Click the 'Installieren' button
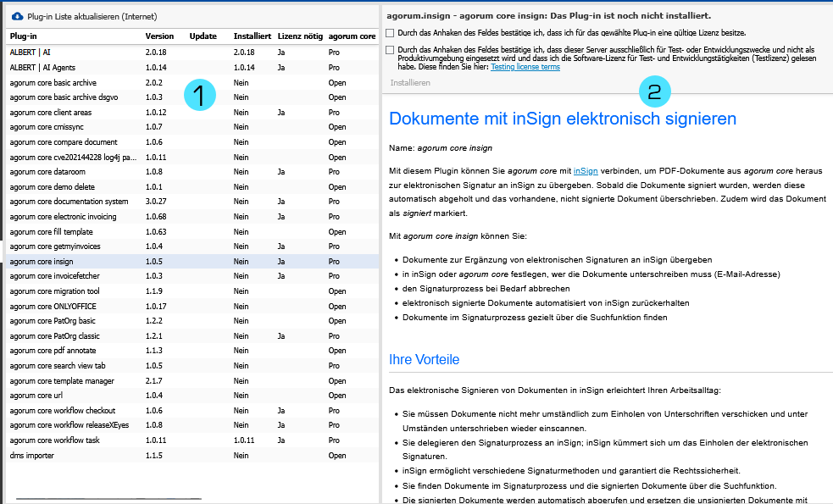The image size is (833, 504). [x=410, y=83]
